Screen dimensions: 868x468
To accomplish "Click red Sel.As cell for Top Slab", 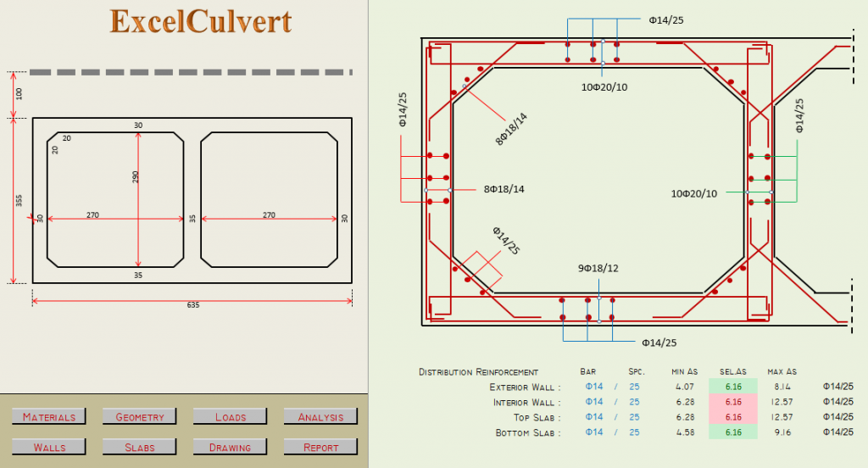I will point(733,416).
